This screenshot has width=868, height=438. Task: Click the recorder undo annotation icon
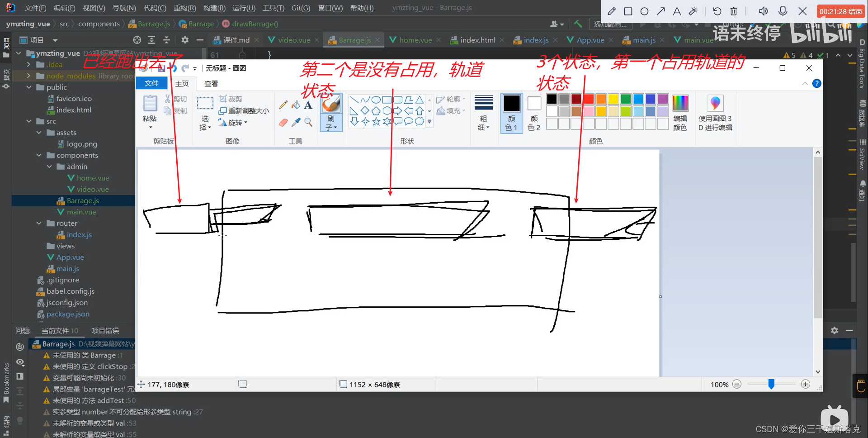[x=717, y=11]
